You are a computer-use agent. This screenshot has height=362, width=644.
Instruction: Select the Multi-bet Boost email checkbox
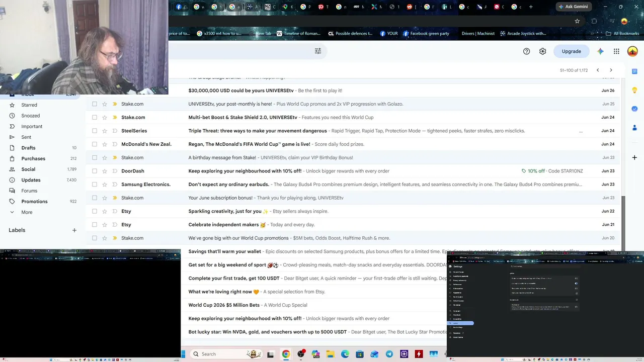(95, 117)
